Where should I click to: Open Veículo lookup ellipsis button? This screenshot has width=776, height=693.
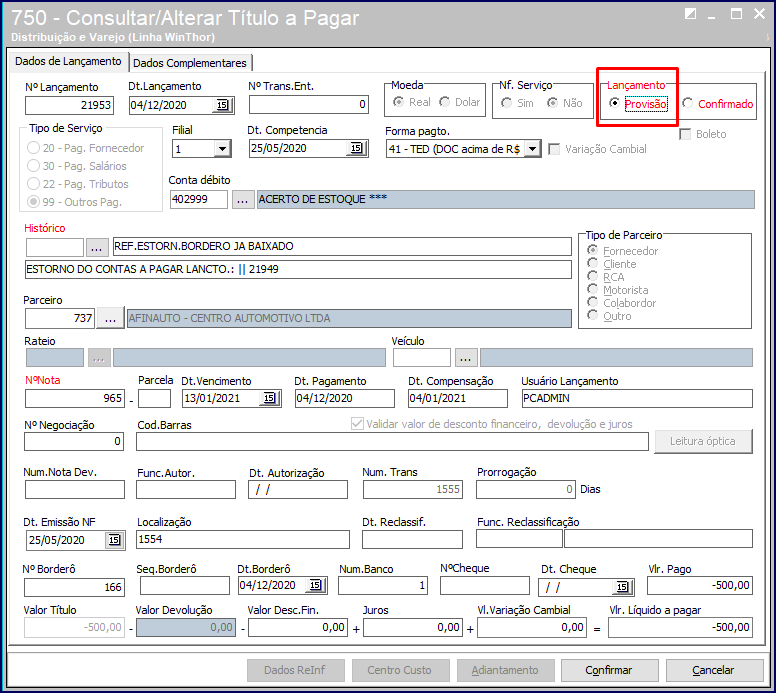(466, 357)
